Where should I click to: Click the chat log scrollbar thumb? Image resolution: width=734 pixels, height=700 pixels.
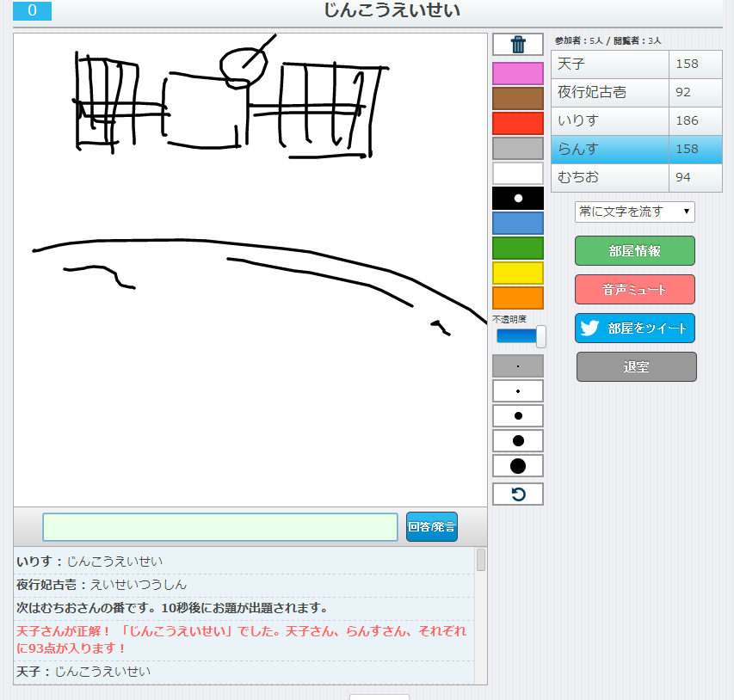[481, 560]
